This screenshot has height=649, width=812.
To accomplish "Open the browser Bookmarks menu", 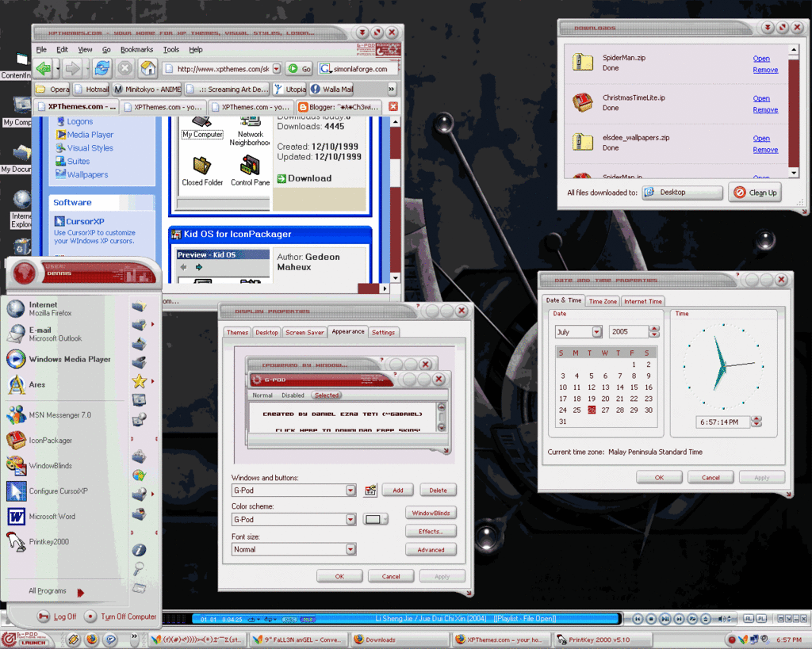I will pos(136,50).
